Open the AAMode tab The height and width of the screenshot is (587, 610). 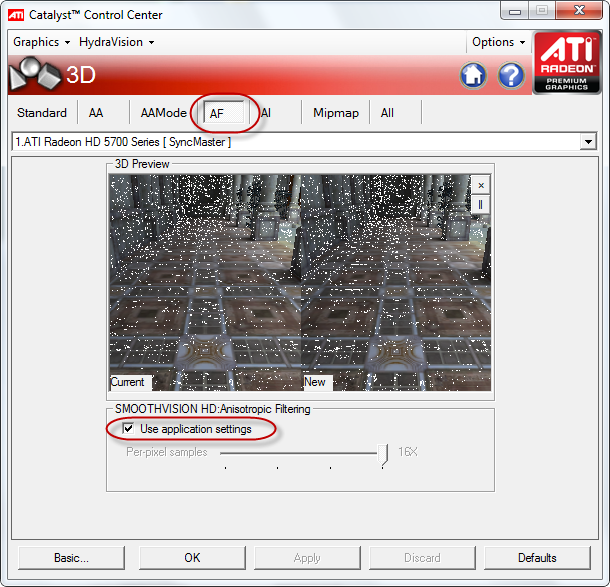(164, 113)
